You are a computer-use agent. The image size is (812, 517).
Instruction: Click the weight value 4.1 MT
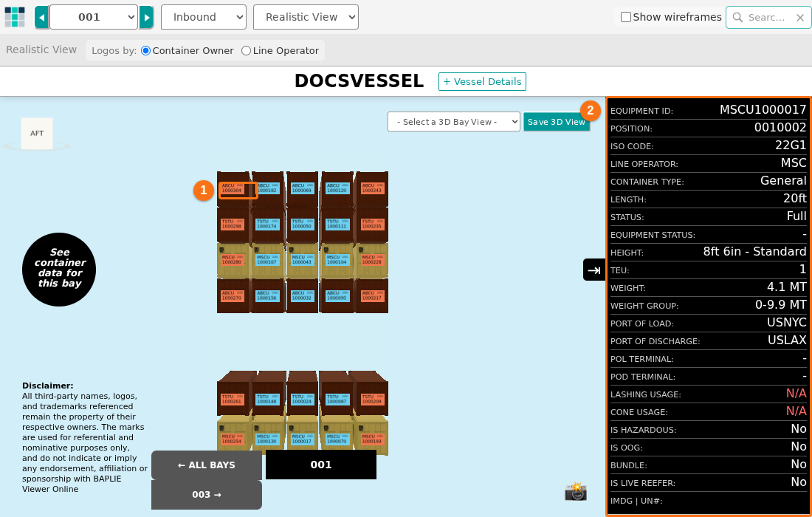(787, 287)
